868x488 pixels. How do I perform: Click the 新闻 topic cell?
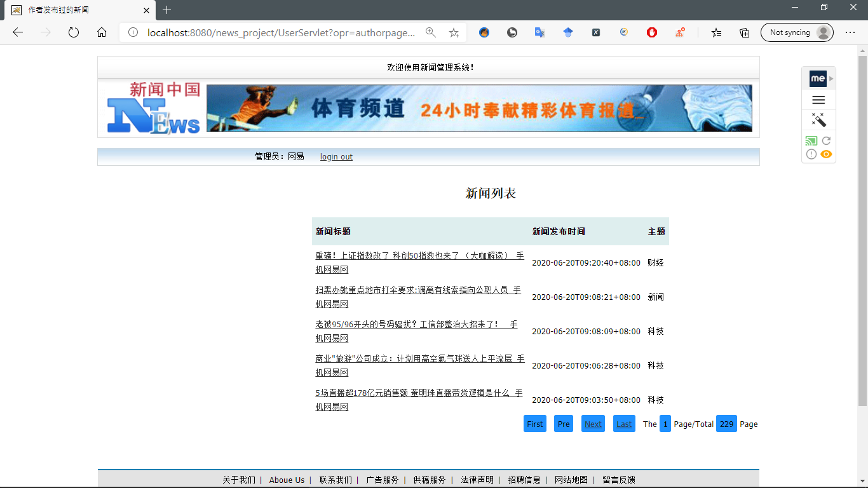coord(656,297)
